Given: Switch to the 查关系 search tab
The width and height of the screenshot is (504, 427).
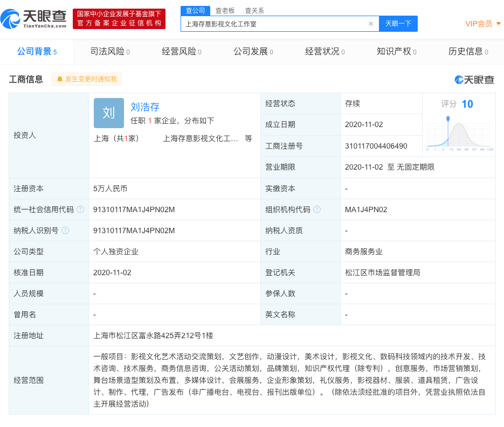Looking at the screenshot, I should (x=254, y=11).
